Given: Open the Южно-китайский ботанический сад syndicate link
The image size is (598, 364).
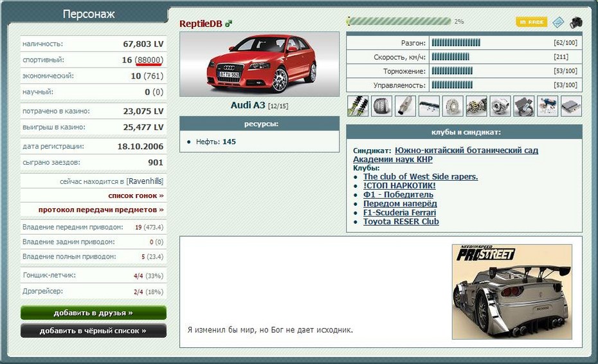Looking at the screenshot, I should pyautogui.click(x=446, y=154).
